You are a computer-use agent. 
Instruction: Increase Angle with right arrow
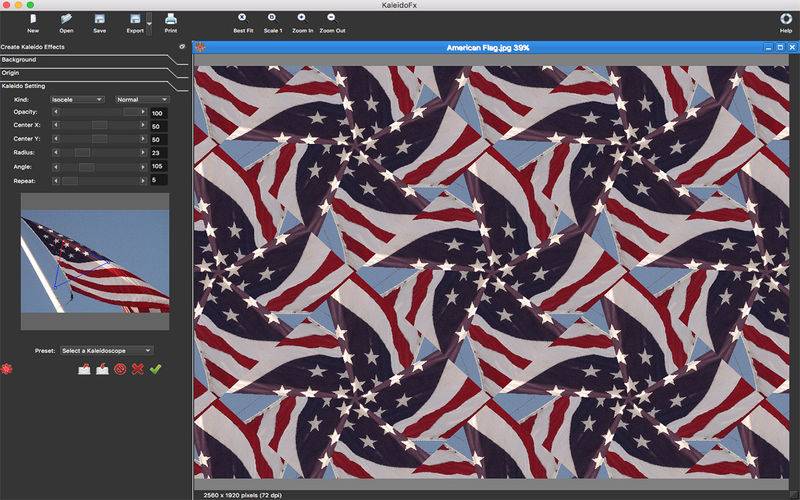pos(143,167)
